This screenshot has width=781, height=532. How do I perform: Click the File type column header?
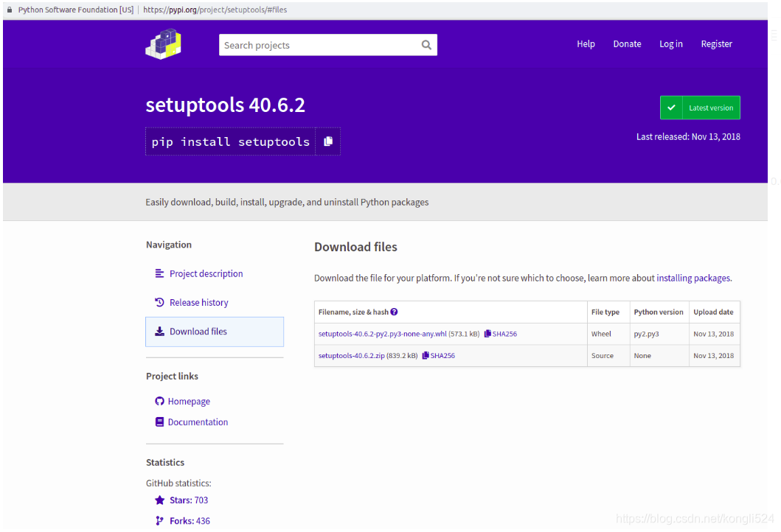point(605,312)
